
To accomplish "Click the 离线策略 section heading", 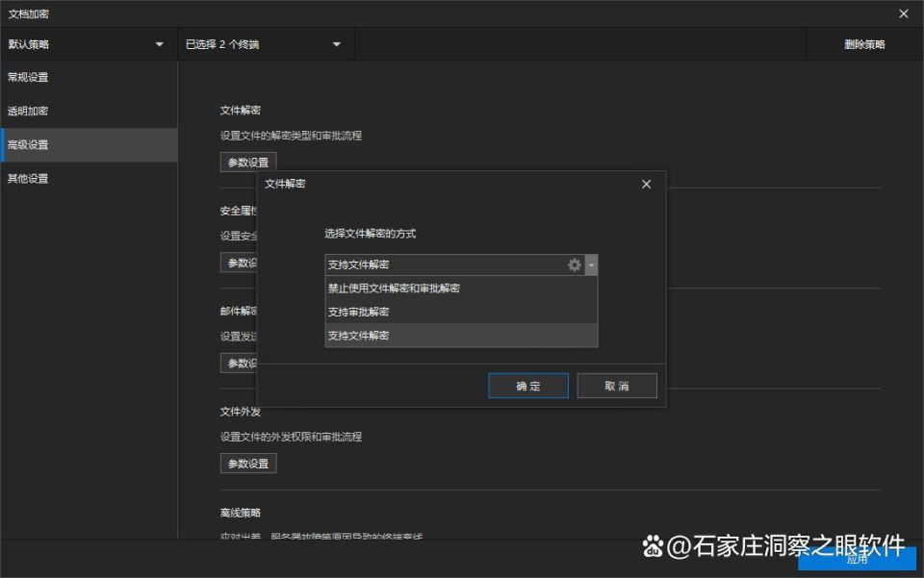I will (241, 513).
